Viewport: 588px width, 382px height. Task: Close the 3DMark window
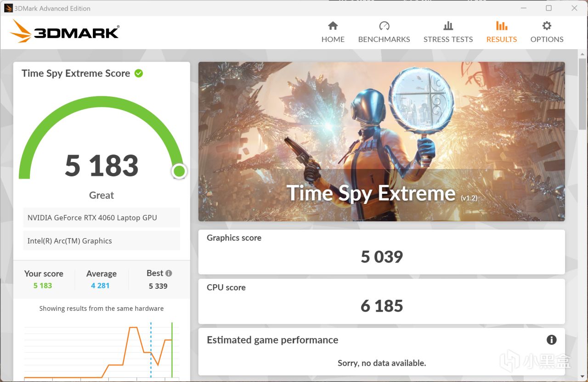(x=575, y=8)
